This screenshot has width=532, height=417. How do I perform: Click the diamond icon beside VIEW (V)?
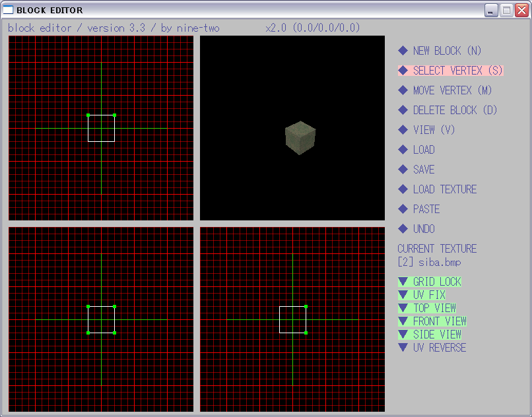tap(403, 130)
